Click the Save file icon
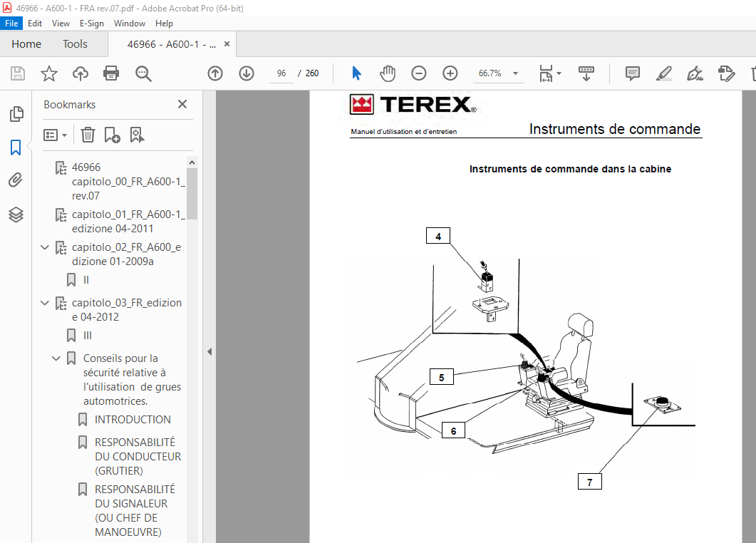The height and width of the screenshot is (543, 756). coord(18,73)
